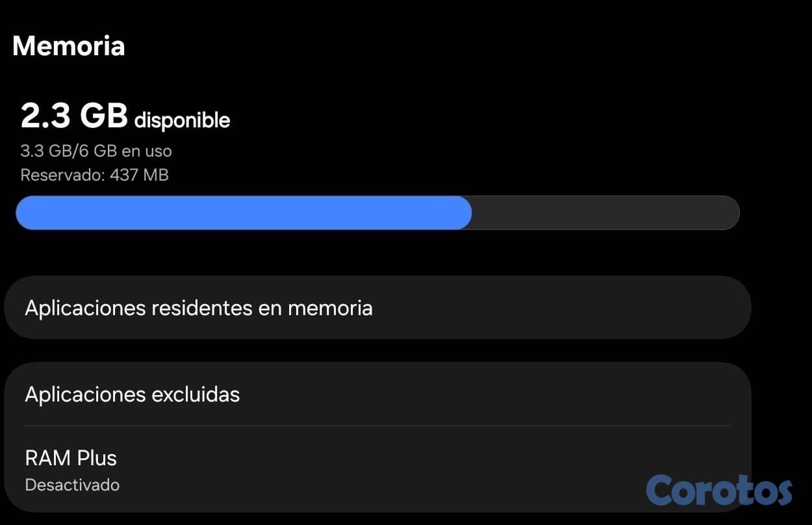This screenshot has width=812, height=525.
Task: Click the Corotos watermark logo
Action: click(x=719, y=489)
